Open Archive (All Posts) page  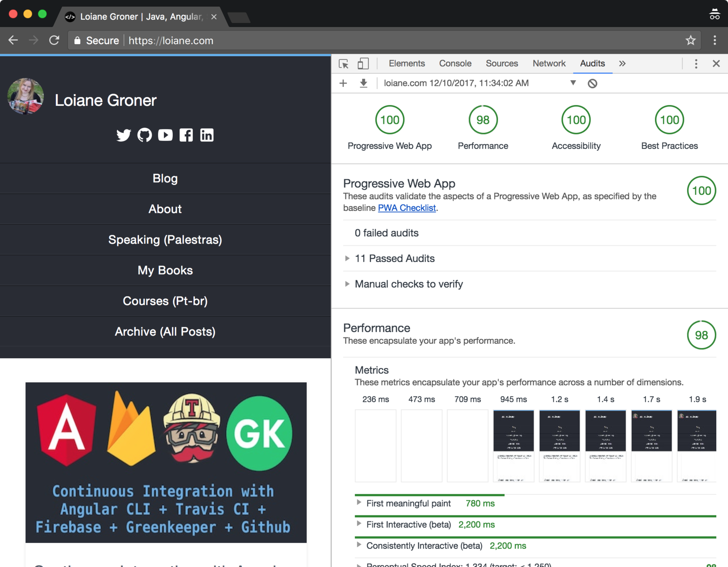(165, 332)
